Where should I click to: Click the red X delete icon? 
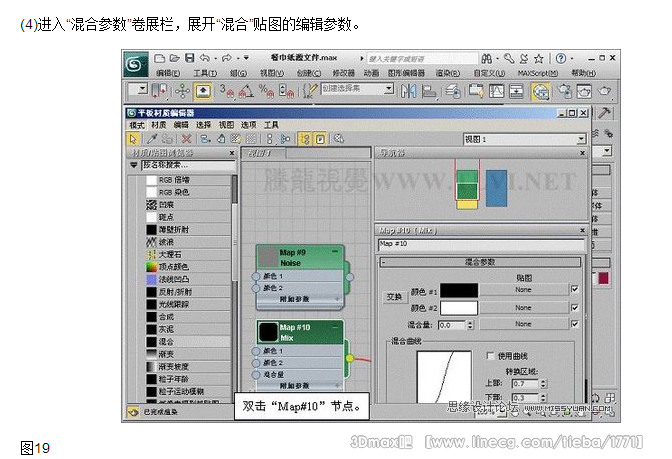[x=186, y=139]
